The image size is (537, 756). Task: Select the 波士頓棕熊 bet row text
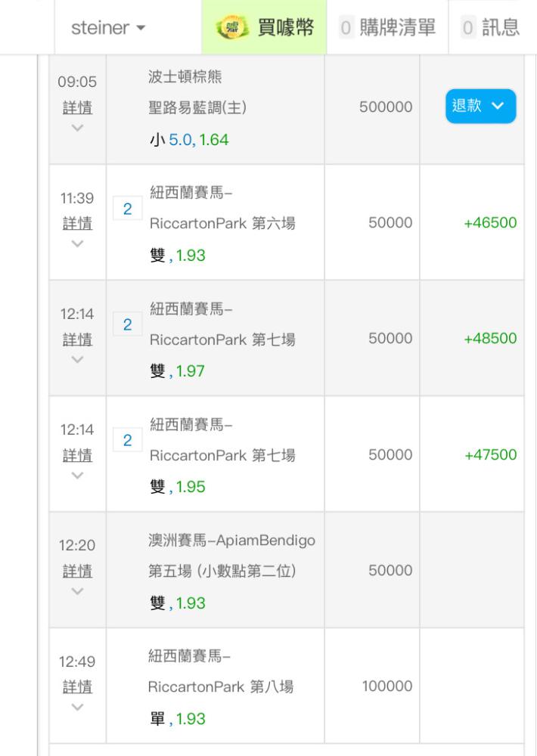185,78
